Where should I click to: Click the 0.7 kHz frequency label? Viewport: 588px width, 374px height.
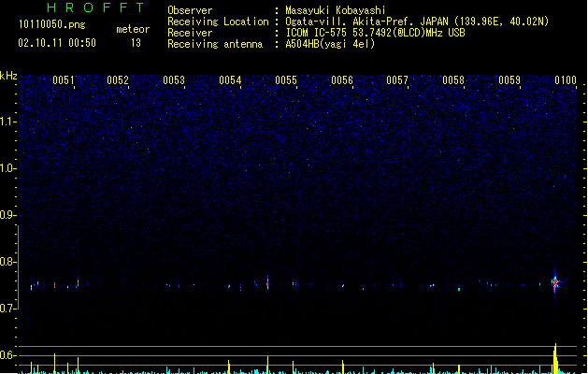[x=8, y=309]
